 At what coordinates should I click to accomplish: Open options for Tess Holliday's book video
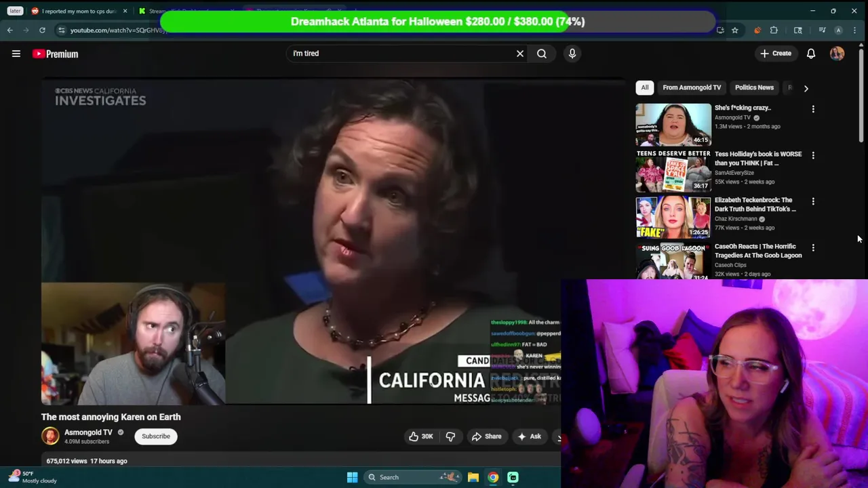(x=813, y=155)
